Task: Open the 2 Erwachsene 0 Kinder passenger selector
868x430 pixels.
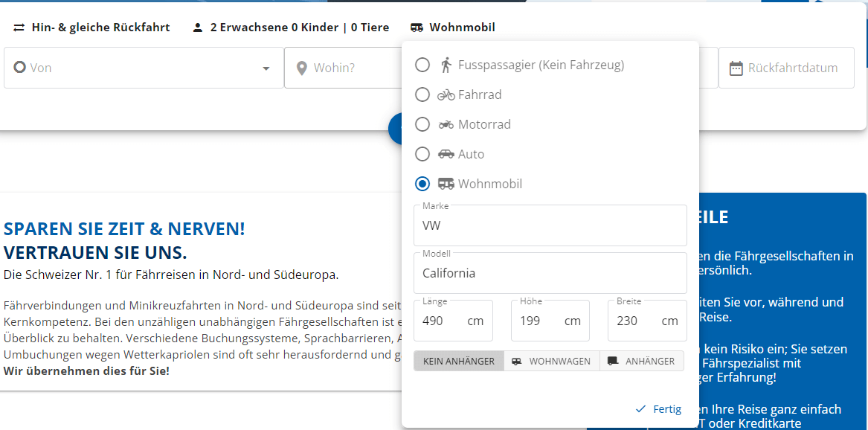Action: coord(291,27)
